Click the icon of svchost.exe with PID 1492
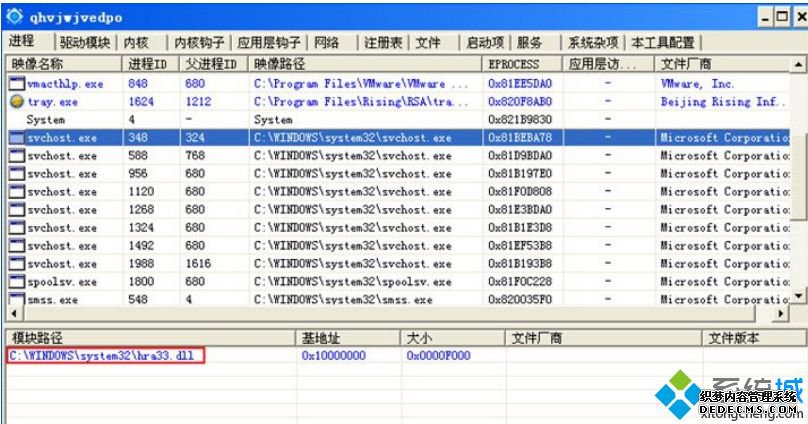This screenshot has height=424, width=808. (16, 246)
